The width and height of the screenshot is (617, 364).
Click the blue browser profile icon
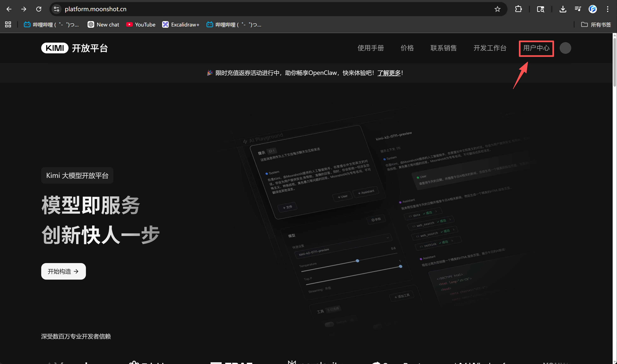[592, 9]
